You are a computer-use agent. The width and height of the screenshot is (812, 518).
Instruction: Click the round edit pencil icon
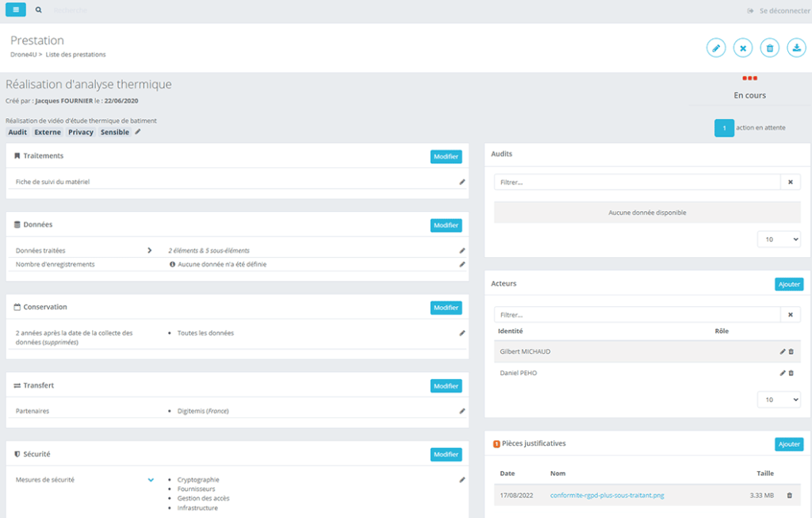point(716,48)
